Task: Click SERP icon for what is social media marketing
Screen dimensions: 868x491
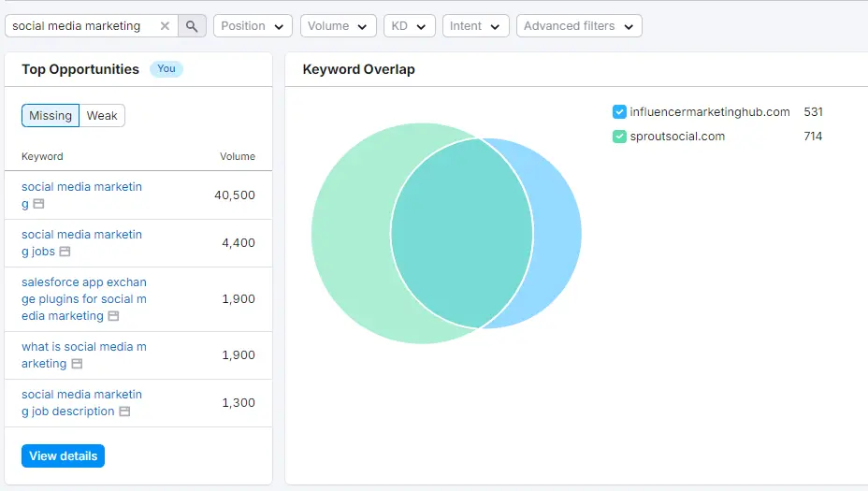Action: (77, 364)
